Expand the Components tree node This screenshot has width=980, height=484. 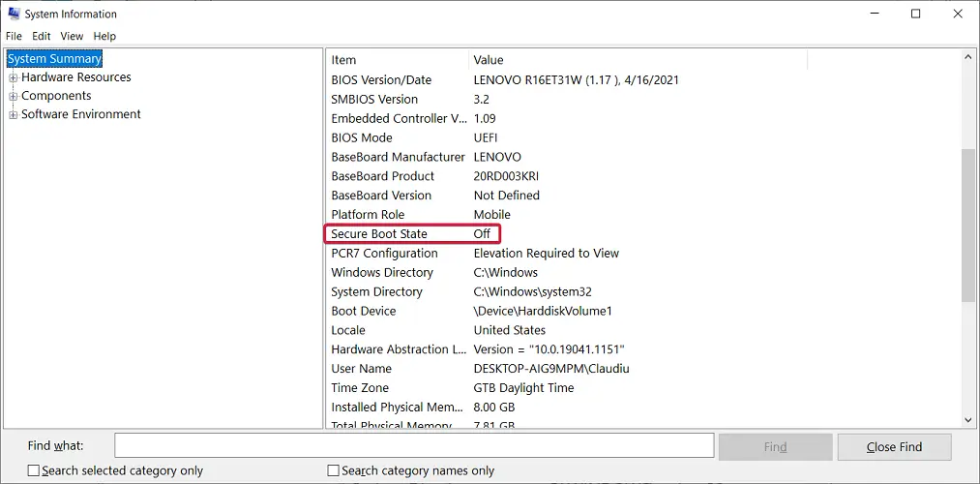[x=14, y=96]
